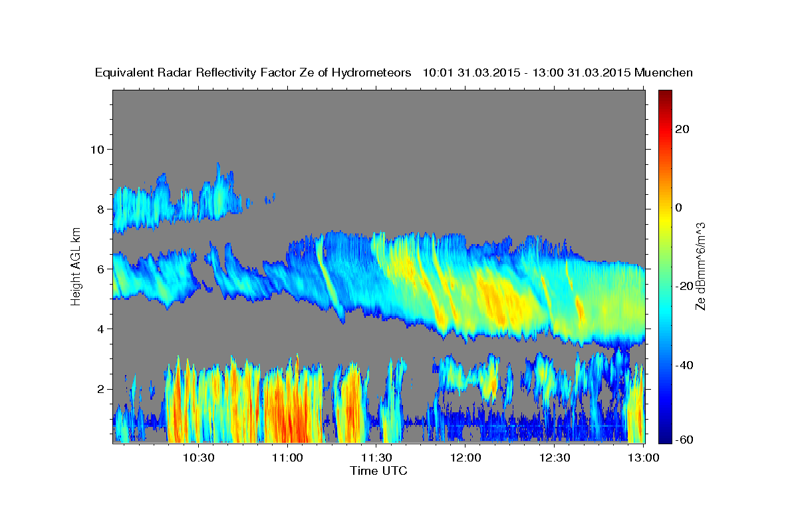The width and height of the screenshot is (798, 532).
Task: Click the height axis value 2
Action: point(102,389)
